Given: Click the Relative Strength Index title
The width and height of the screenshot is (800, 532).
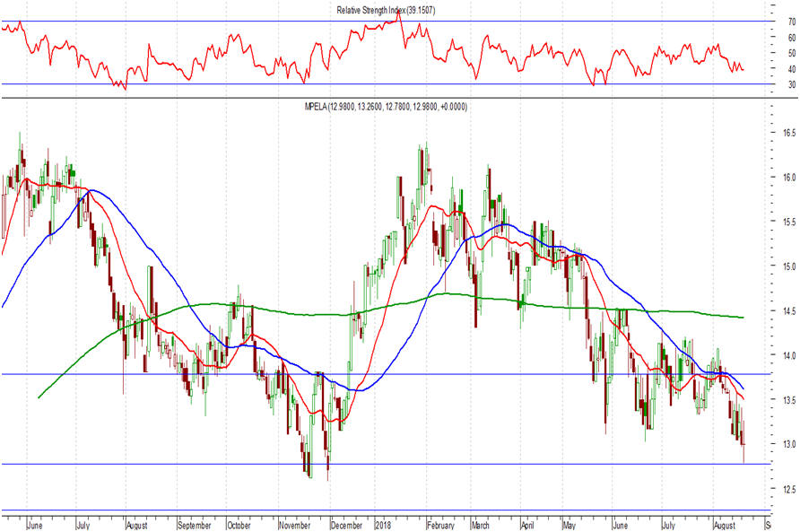Looking at the screenshot, I should click(x=386, y=10).
